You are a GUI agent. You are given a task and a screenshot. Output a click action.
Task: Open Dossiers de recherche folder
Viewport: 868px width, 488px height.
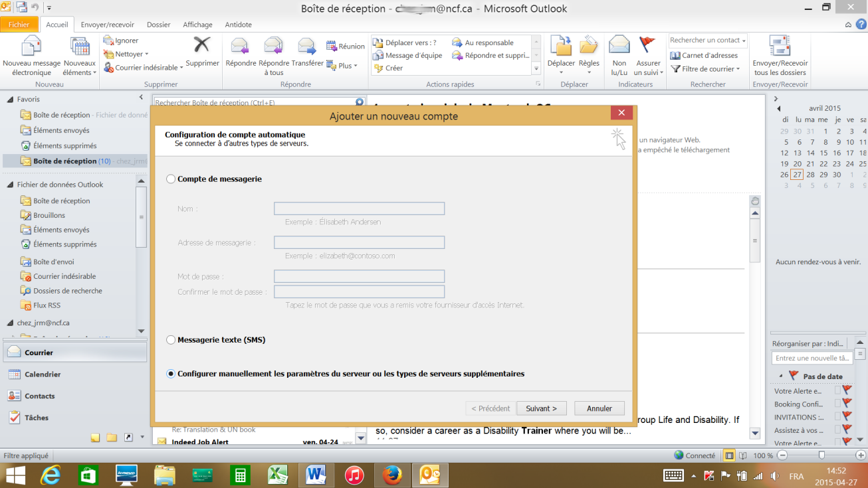68,291
